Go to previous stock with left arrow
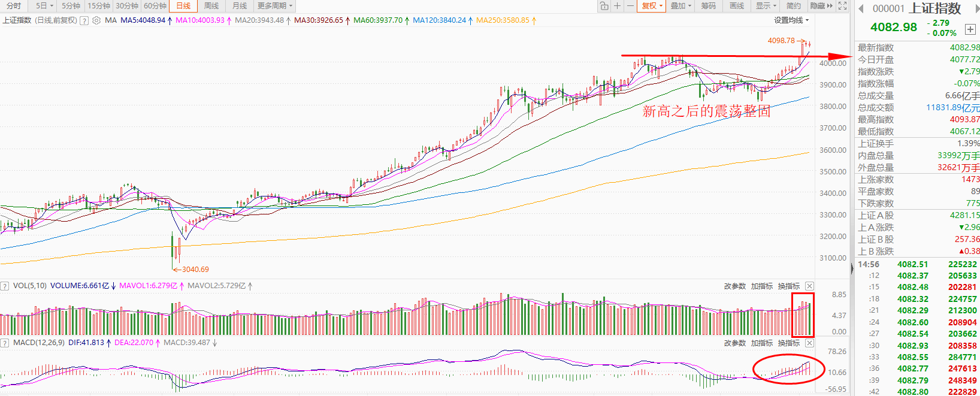Viewport: 980px width, 396px height. [861, 8]
